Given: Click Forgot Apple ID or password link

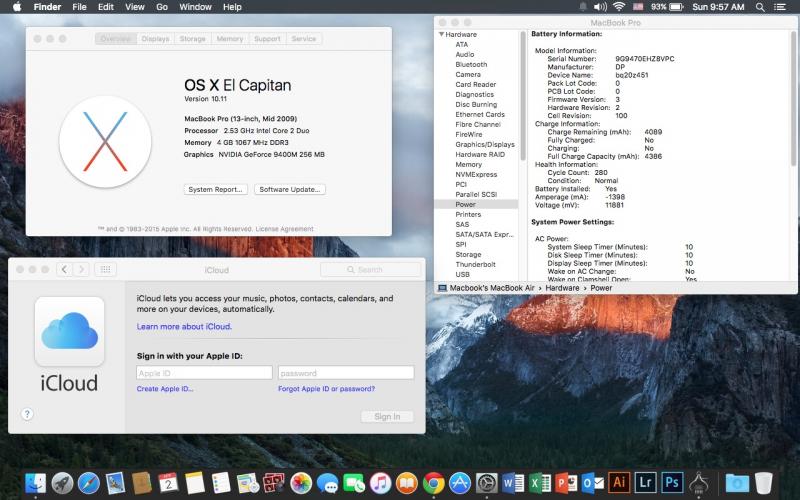Looking at the screenshot, I should coord(327,389).
